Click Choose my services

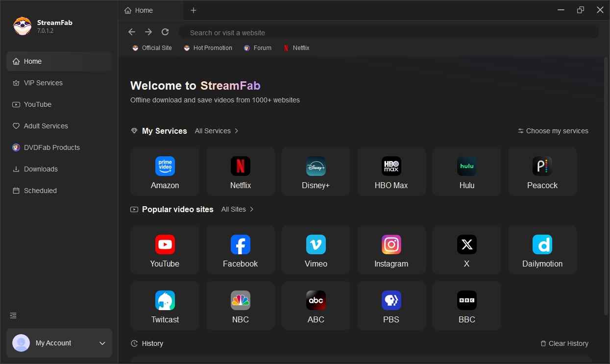point(553,131)
